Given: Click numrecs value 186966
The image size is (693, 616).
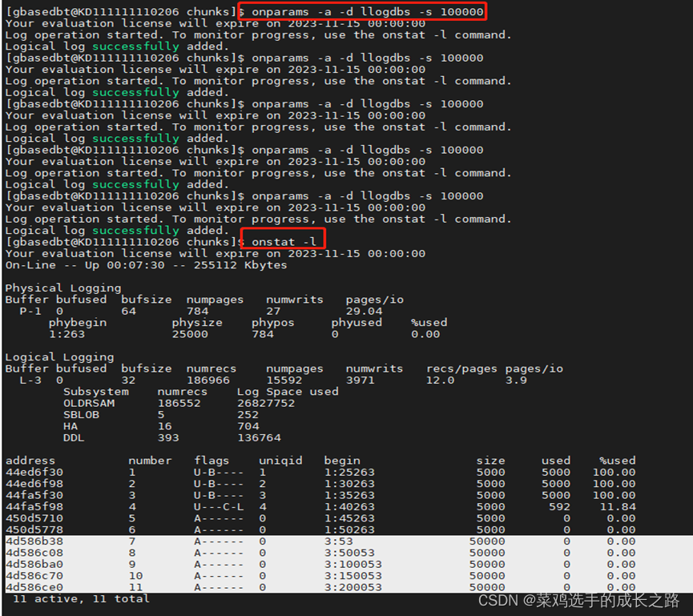Looking at the screenshot, I should point(208,380).
